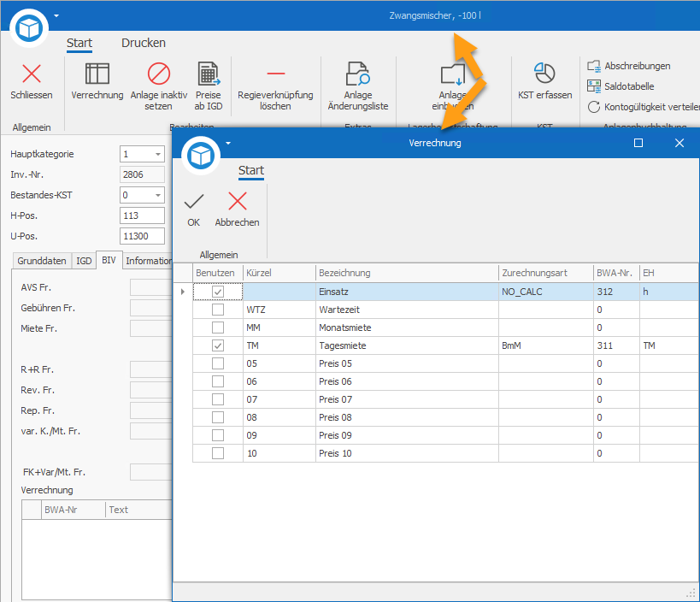The height and width of the screenshot is (602, 700).
Task: Click the row indicator arrow for Einsatz
Action: point(183,292)
